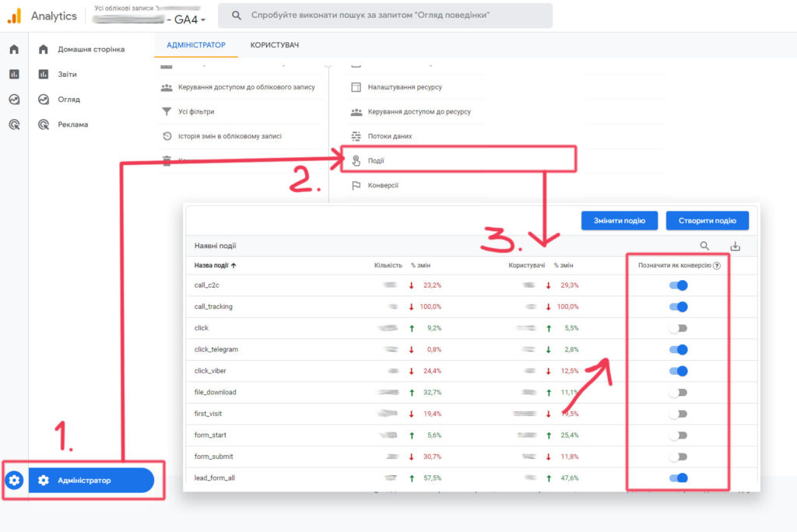Click the Home icon in the left rail

point(14,50)
